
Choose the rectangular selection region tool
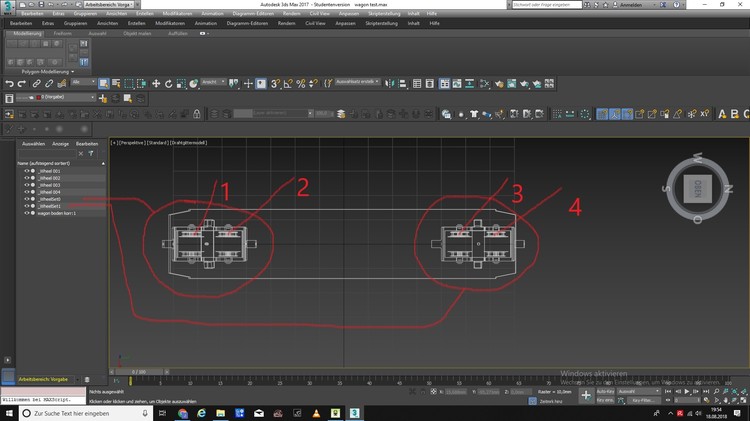coord(129,84)
